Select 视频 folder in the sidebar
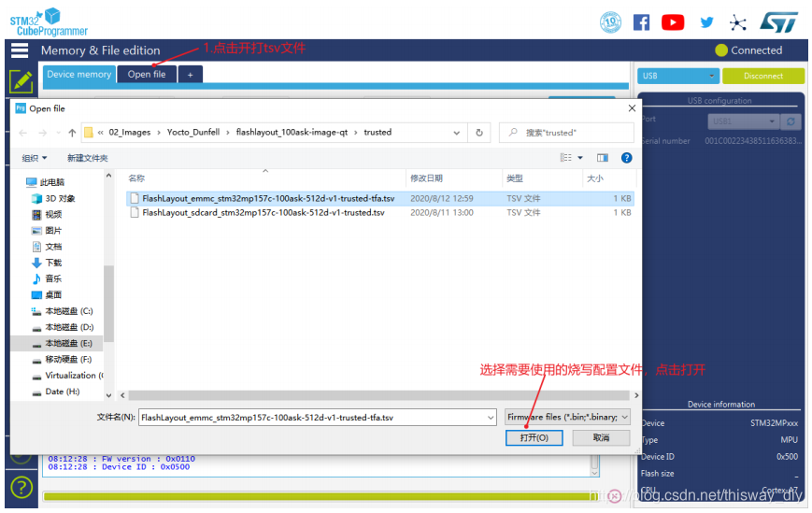This screenshot has height=513, width=812. [47, 214]
